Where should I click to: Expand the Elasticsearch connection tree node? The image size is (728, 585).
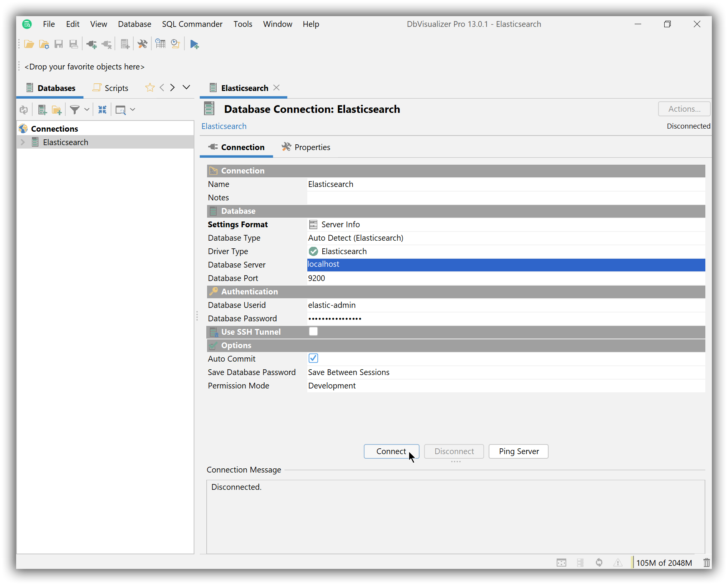coord(23,142)
